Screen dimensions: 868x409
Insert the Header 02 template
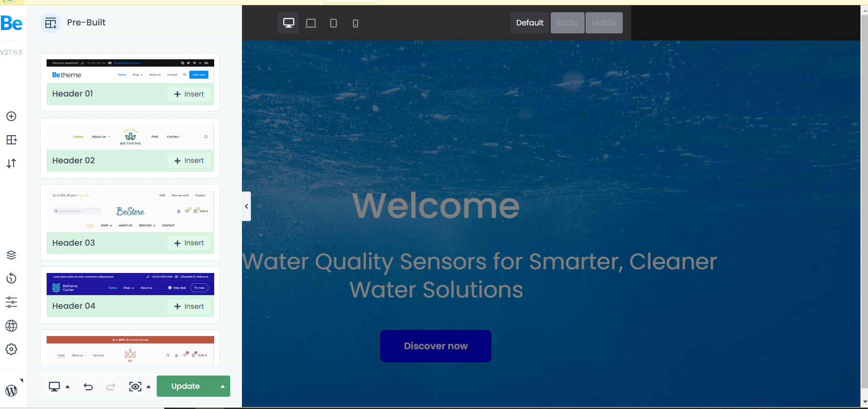click(x=189, y=160)
